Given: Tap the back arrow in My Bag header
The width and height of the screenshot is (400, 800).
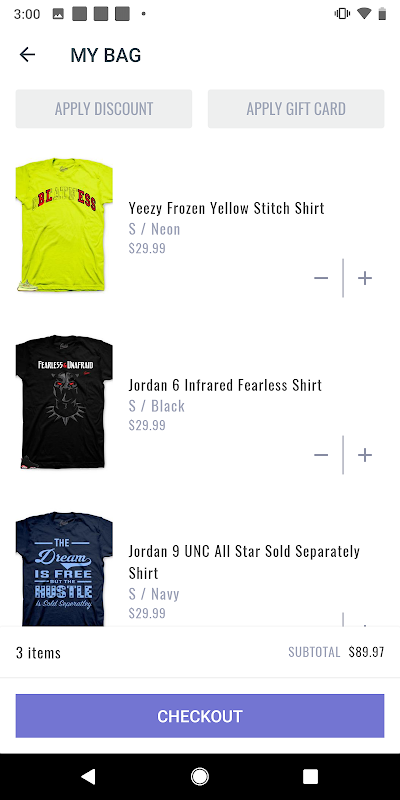Looking at the screenshot, I should (x=27, y=55).
